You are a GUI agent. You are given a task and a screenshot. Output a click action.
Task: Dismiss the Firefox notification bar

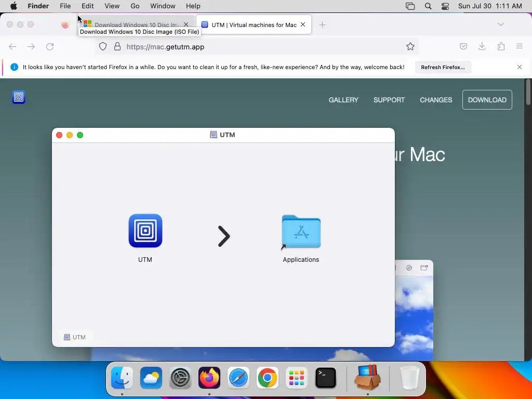(520, 67)
